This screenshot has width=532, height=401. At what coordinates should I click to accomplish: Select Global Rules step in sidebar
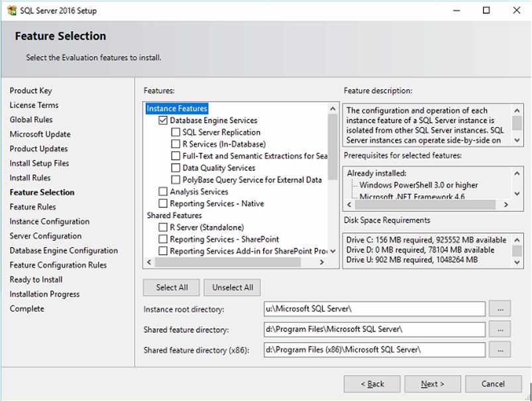(x=31, y=120)
